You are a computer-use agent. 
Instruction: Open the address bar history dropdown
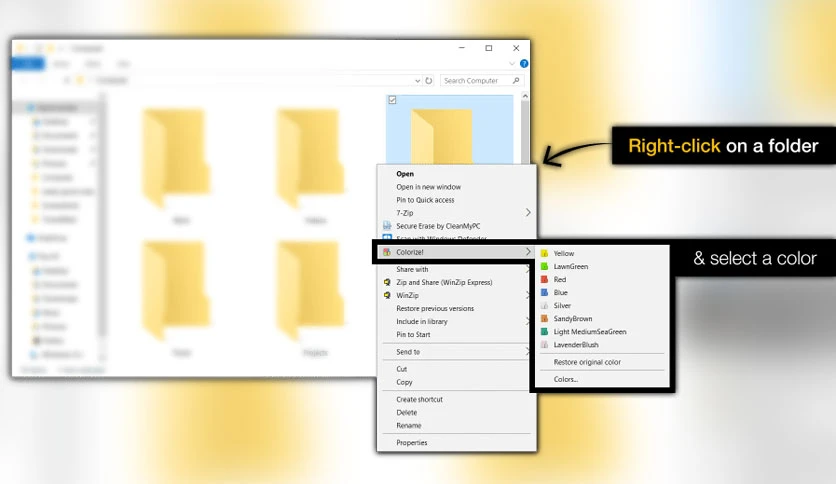click(x=417, y=80)
